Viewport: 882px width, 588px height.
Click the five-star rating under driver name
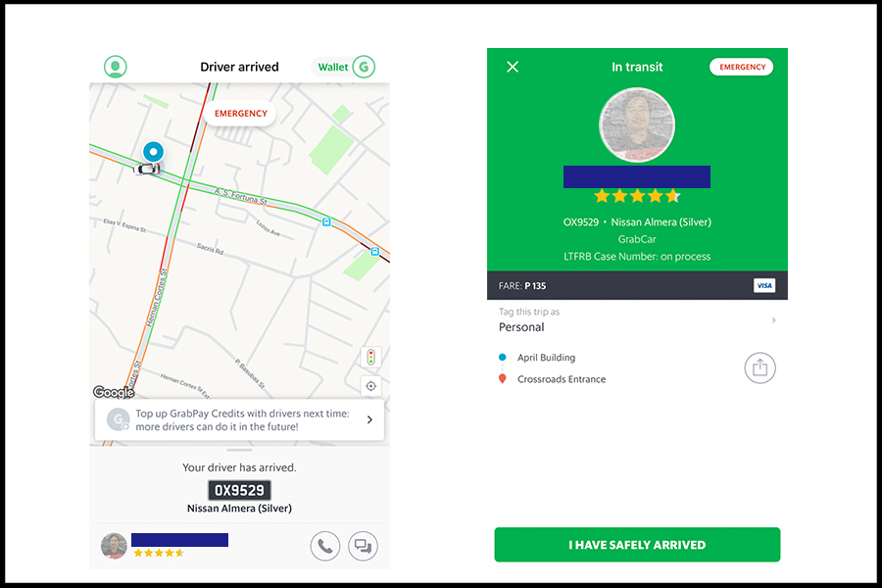(637, 196)
